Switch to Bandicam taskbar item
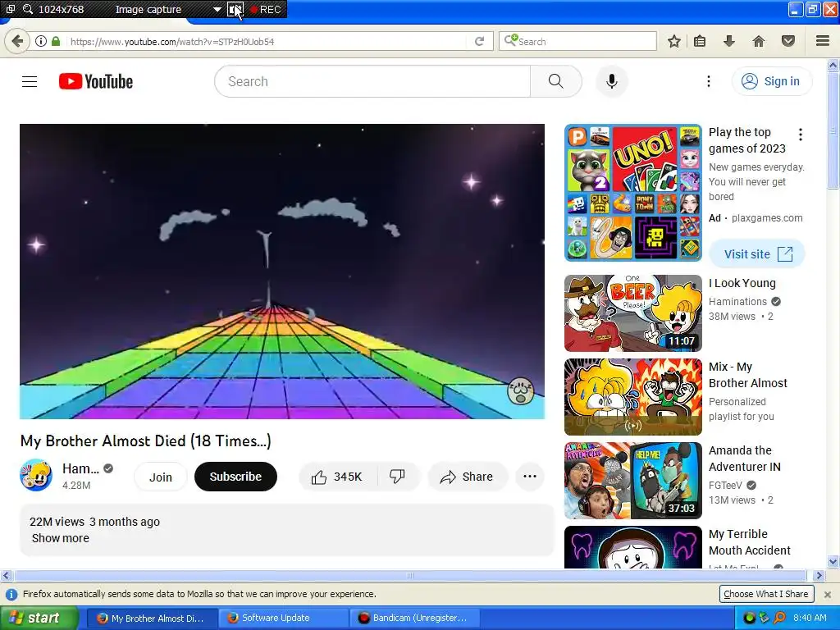840x630 pixels. click(x=414, y=619)
